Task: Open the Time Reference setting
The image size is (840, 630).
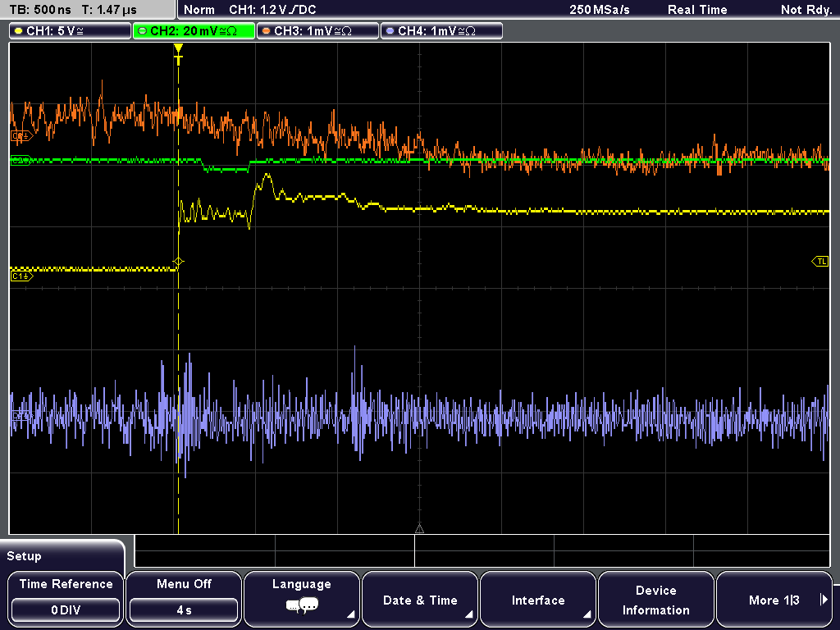Action: (66, 598)
